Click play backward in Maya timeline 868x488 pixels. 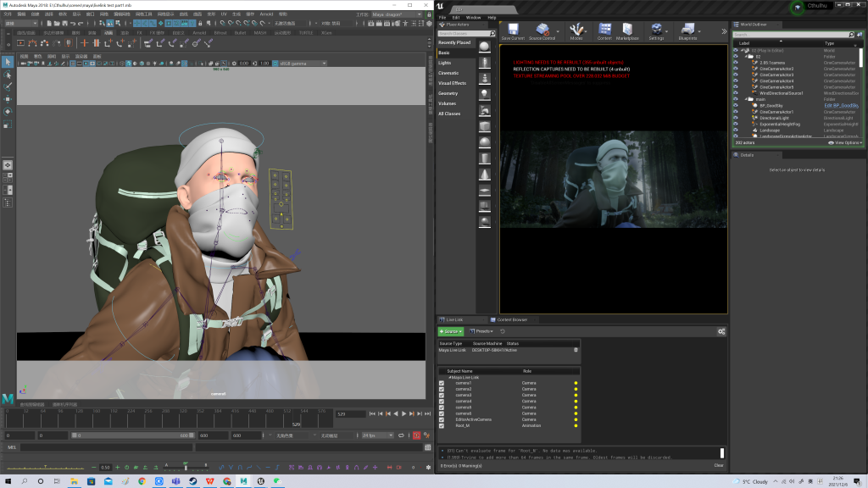(x=395, y=413)
